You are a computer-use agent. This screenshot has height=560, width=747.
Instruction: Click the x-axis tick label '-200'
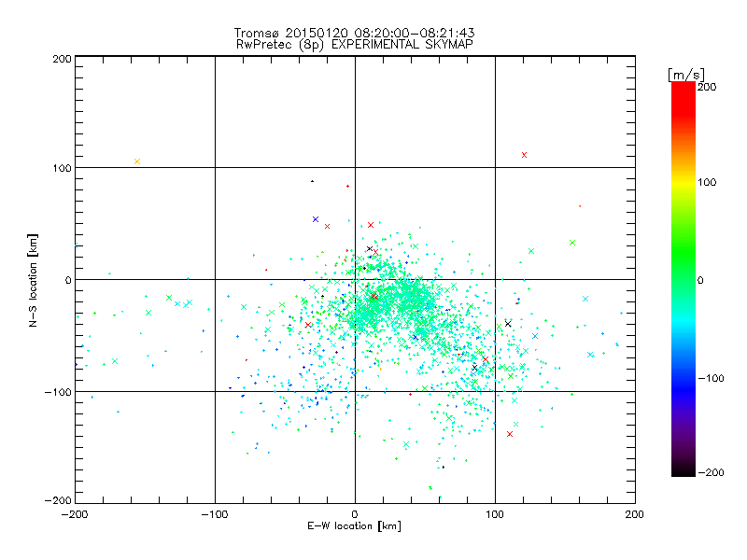pyautogui.click(x=75, y=514)
